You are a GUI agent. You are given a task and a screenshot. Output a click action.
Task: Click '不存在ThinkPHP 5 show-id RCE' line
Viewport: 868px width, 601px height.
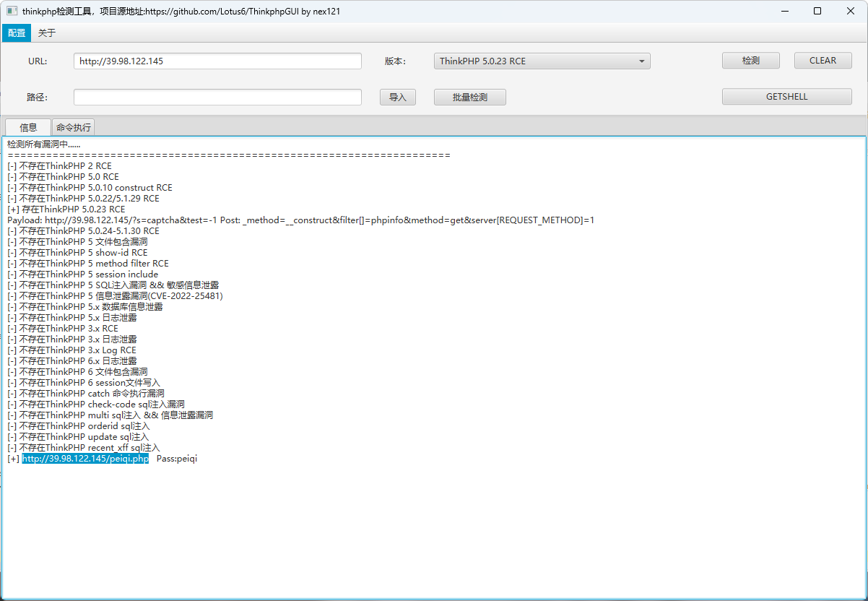77,253
